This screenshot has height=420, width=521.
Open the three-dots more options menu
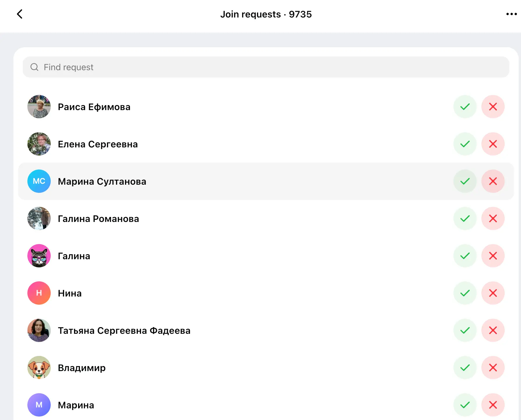coord(511,14)
